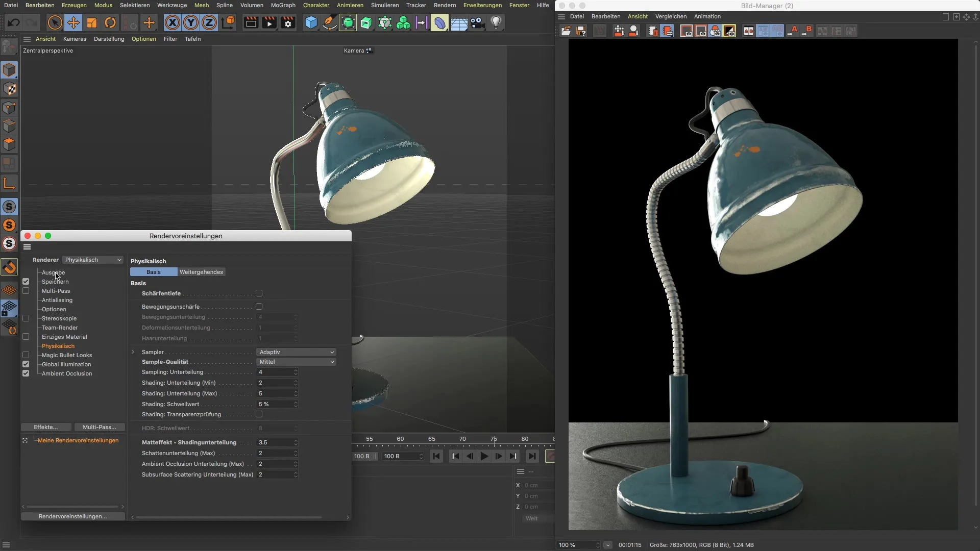
Task: Click the Cube primitive icon
Action: tap(311, 23)
